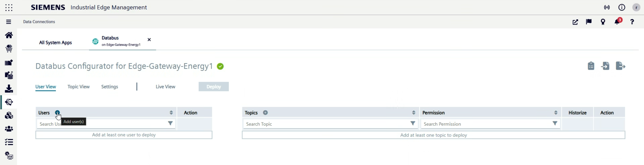Screen dimensions: 644x165
Task: Click the Home icon in the sidebar
Action: (x=9, y=35)
